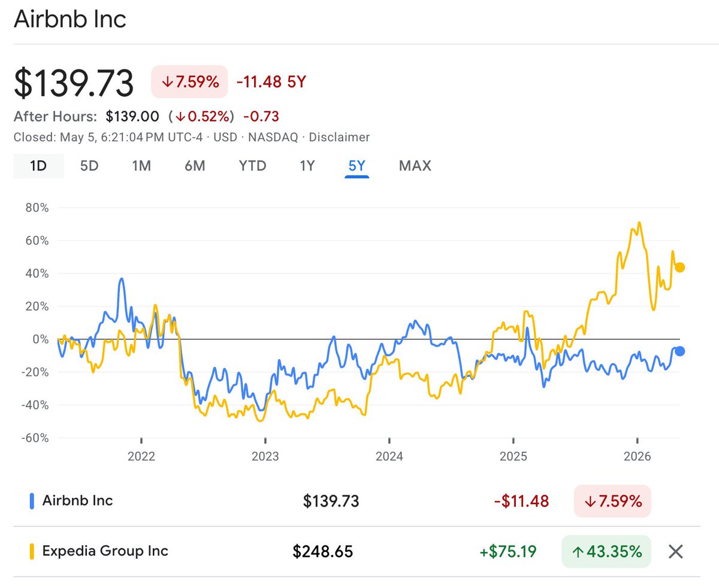Click the 2025 x-axis label
The height and width of the screenshot is (588, 719).
(x=513, y=456)
